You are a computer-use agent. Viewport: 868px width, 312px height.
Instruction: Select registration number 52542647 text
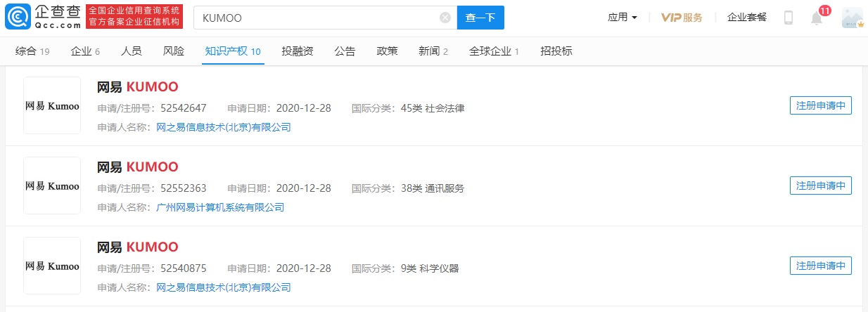184,108
